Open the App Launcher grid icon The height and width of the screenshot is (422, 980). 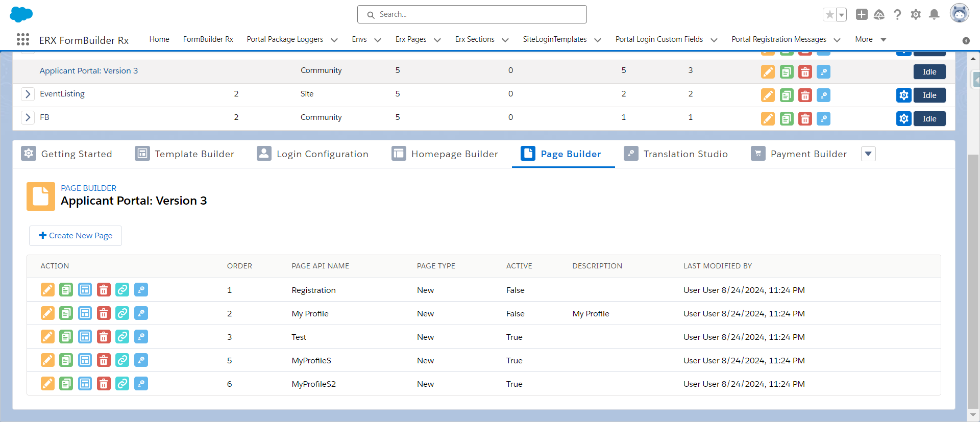click(23, 40)
